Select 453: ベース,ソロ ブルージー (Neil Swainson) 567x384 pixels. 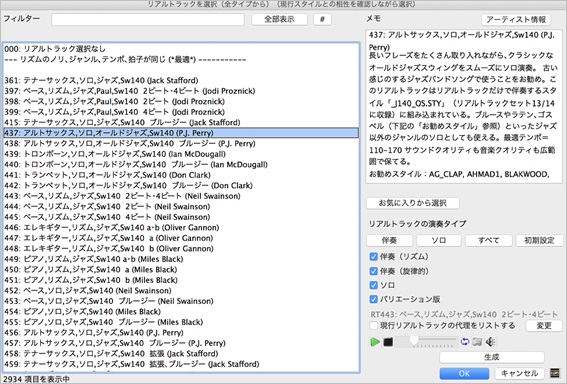(x=181, y=301)
